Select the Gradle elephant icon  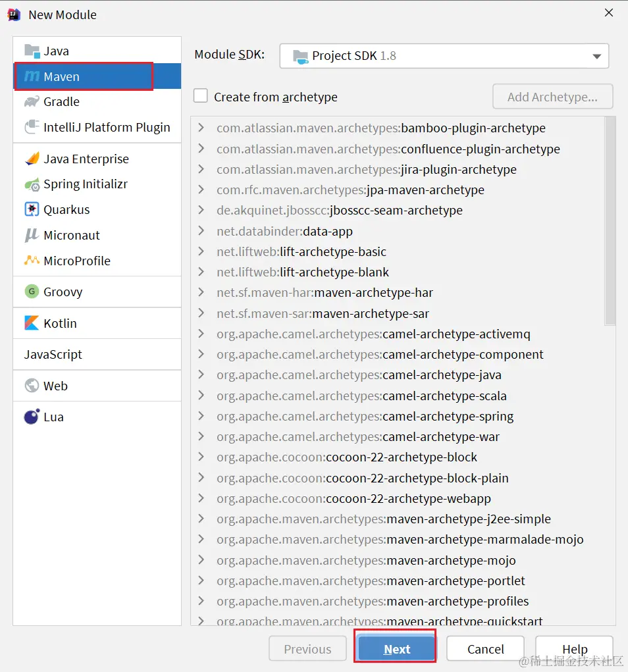[32, 102]
